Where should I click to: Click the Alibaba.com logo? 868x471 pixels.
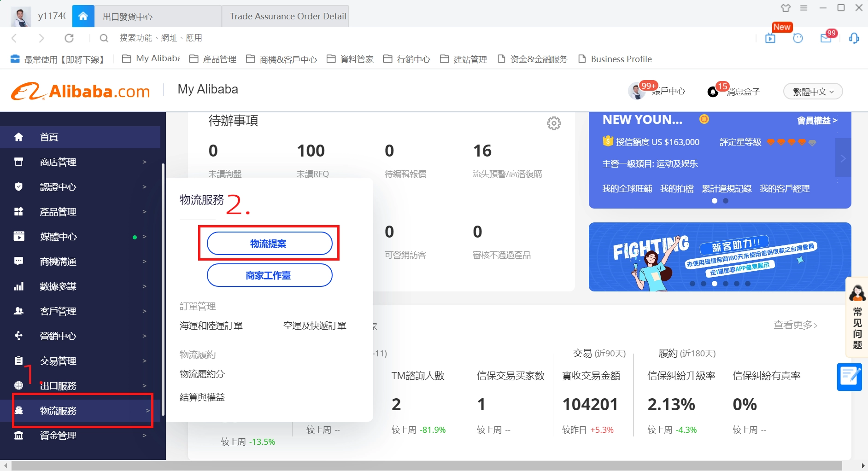tap(81, 91)
